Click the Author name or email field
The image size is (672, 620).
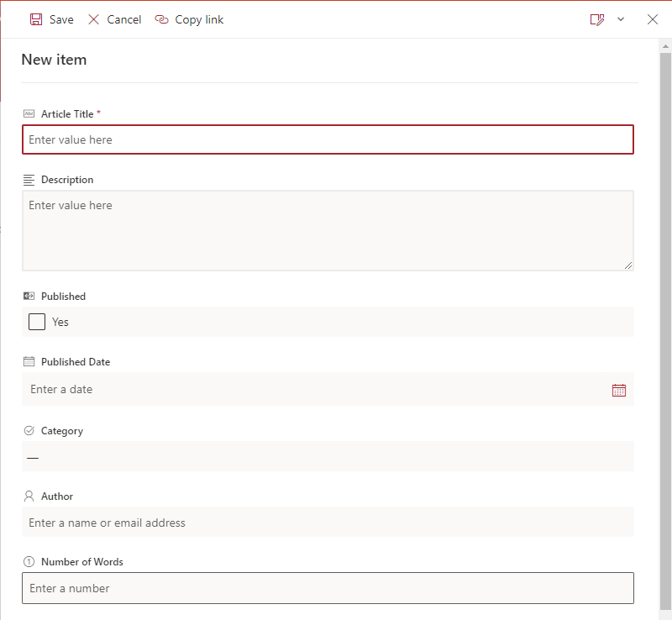(328, 523)
